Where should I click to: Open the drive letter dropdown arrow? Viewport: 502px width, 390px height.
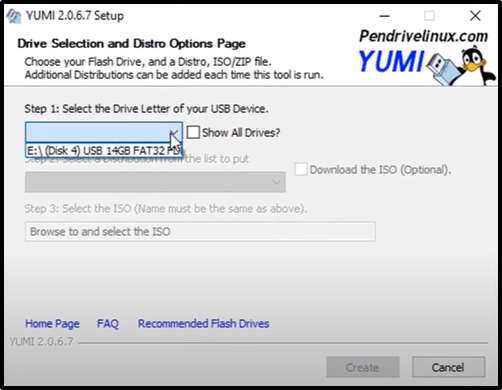(x=174, y=133)
